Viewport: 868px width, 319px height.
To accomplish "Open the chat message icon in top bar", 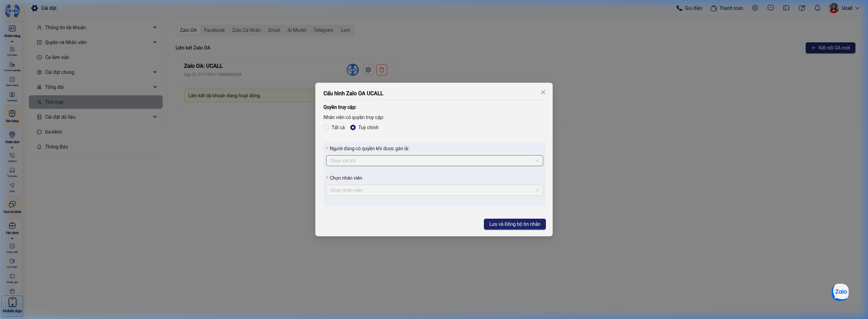I will click(771, 8).
